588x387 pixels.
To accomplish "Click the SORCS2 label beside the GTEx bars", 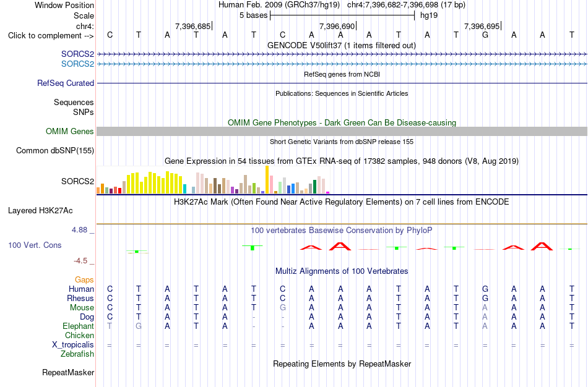I will pyautogui.click(x=77, y=181).
